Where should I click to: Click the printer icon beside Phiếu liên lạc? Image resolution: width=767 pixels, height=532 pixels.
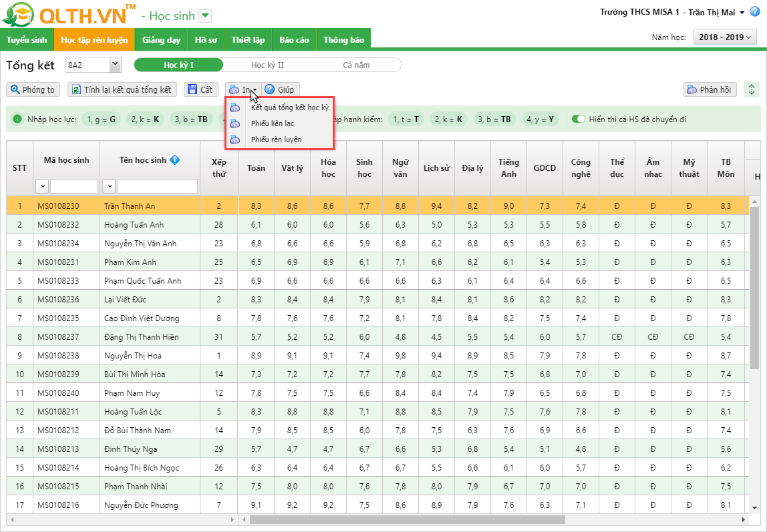235,123
